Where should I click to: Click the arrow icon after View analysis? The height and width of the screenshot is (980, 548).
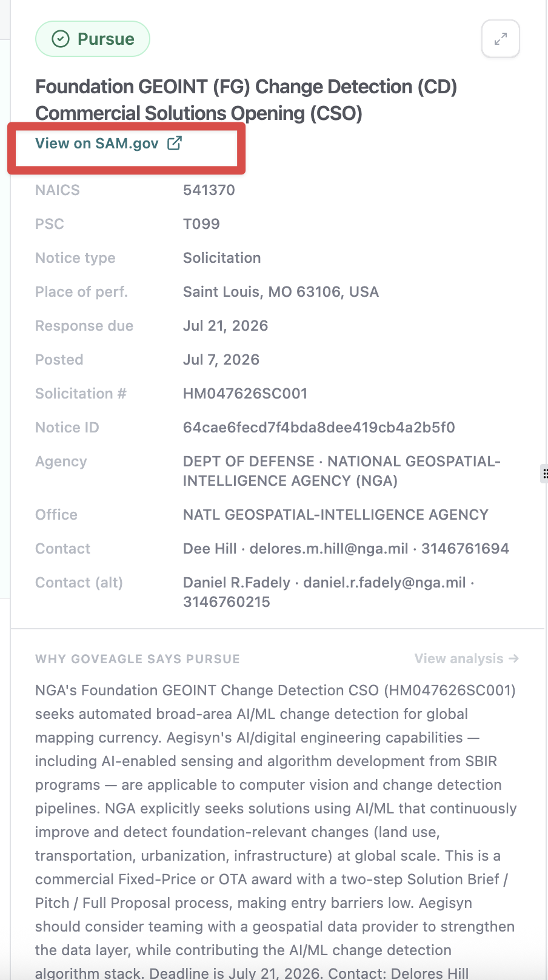point(513,658)
